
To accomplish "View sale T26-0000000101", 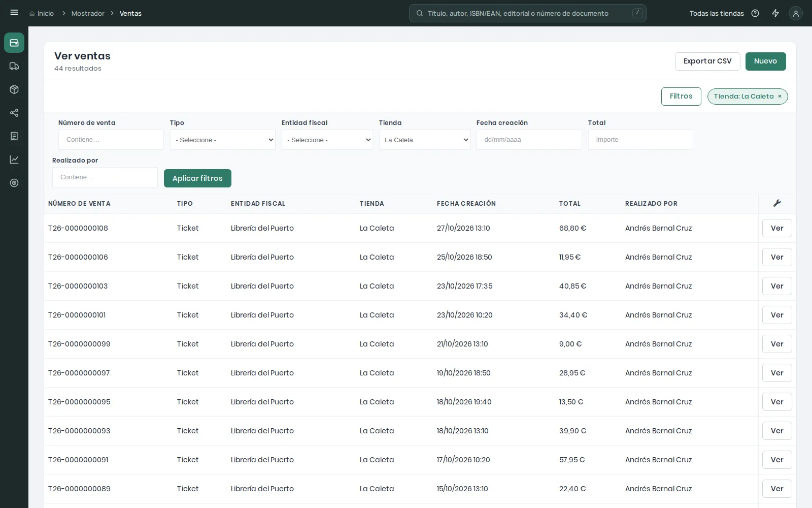I will click(x=777, y=315).
